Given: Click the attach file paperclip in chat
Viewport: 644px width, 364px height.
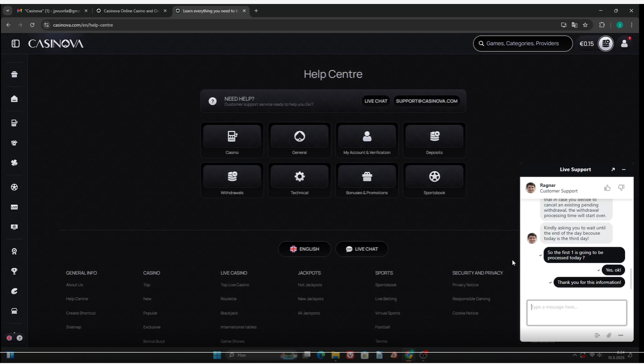Looking at the screenshot, I should pyautogui.click(x=609, y=335).
